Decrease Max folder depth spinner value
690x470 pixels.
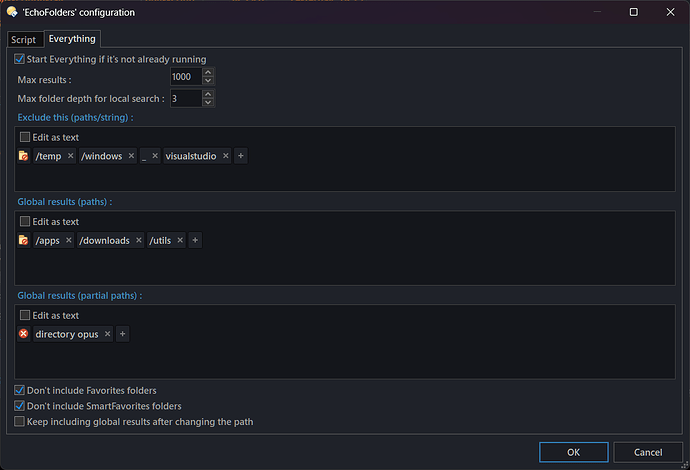[x=208, y=103]
